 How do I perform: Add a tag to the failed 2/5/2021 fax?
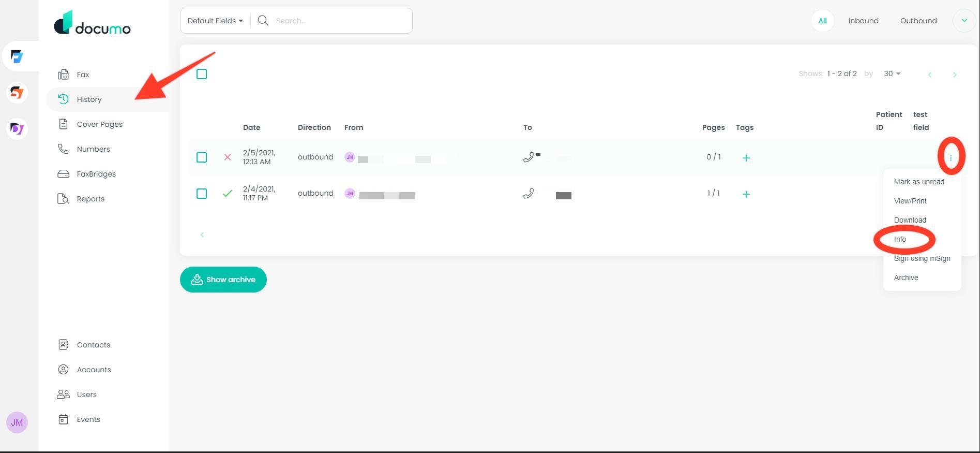click(746, 158)
